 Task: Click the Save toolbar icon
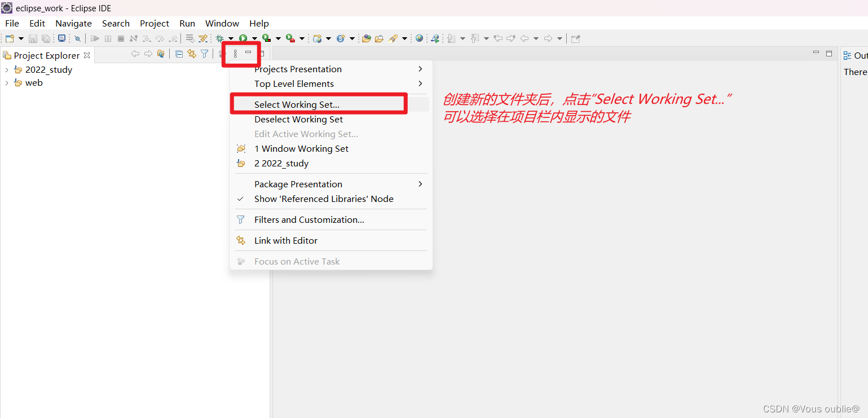point(33,38)
